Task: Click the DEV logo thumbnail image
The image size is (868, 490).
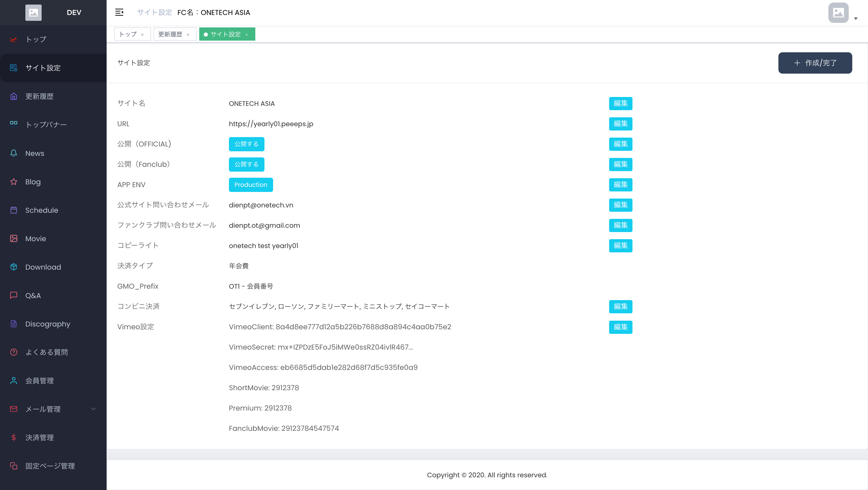Action: click(x=33, y=12)
